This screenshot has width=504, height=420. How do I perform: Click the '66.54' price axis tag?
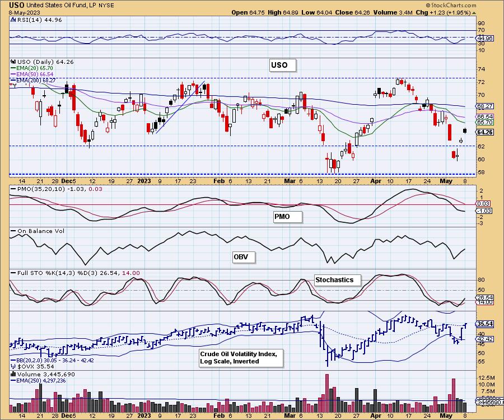point(485,116)
